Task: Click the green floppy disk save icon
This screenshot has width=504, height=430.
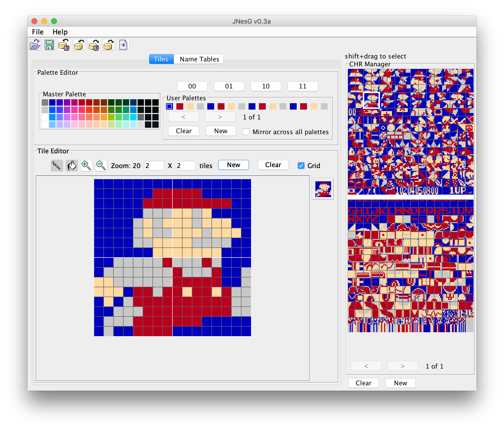Action: click(x=50, y=45)
